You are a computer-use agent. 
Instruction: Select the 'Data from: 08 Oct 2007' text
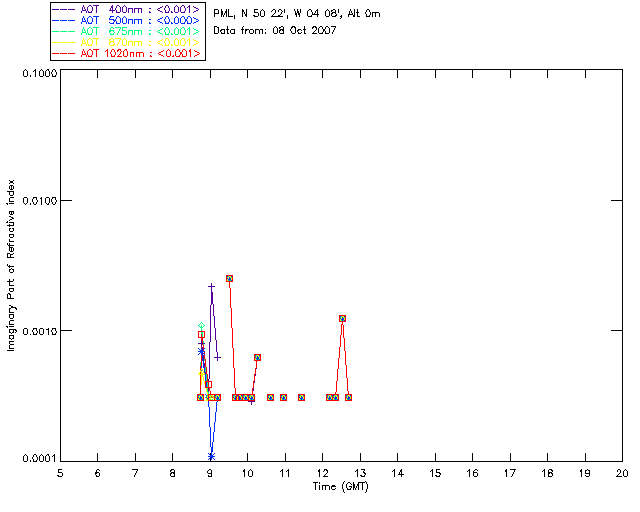click(x=275, y=30)
